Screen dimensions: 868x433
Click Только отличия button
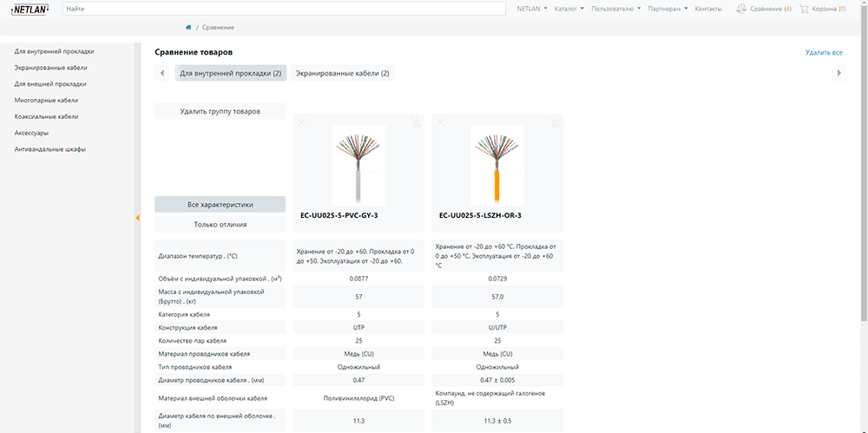220,224
